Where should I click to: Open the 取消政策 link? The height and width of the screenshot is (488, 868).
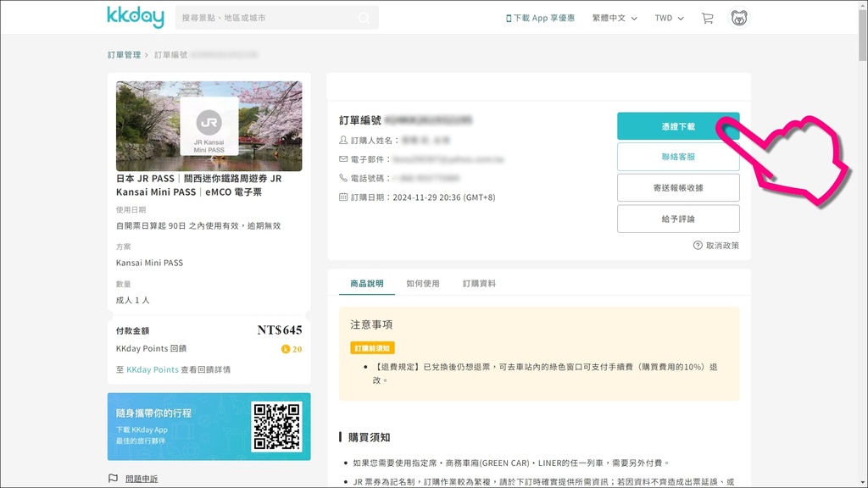(x=722, y=245)
